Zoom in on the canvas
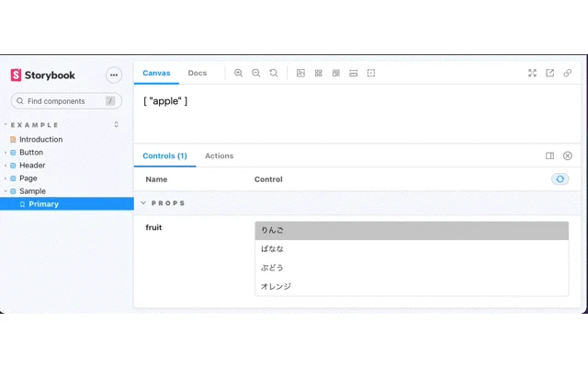This screenshot has width=588, height=368. pos(239,74)
